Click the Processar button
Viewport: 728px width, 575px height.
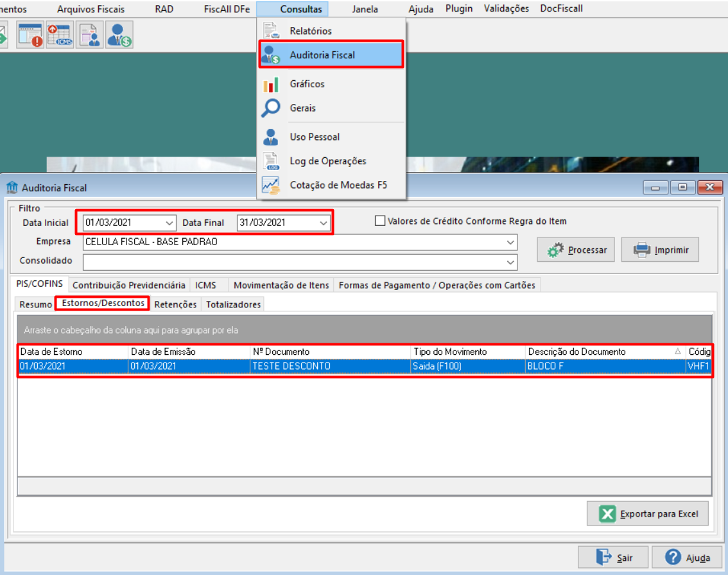tap(576, 250)
